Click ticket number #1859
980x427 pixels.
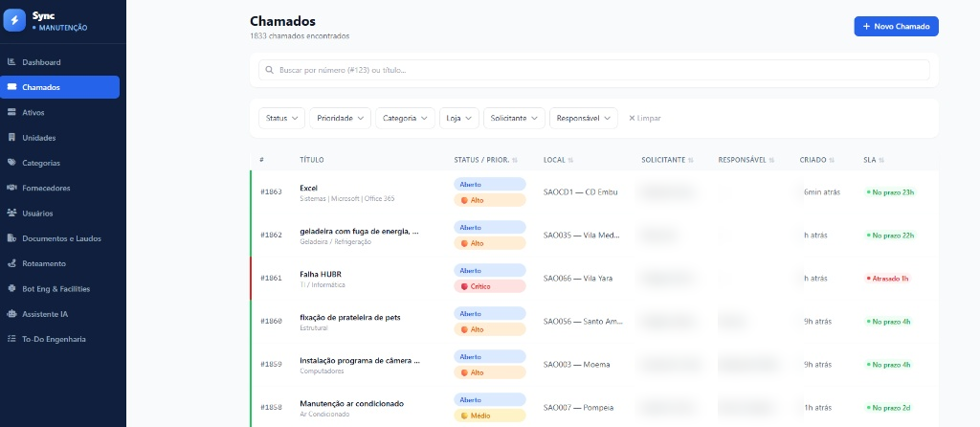(x=271, y=364)
